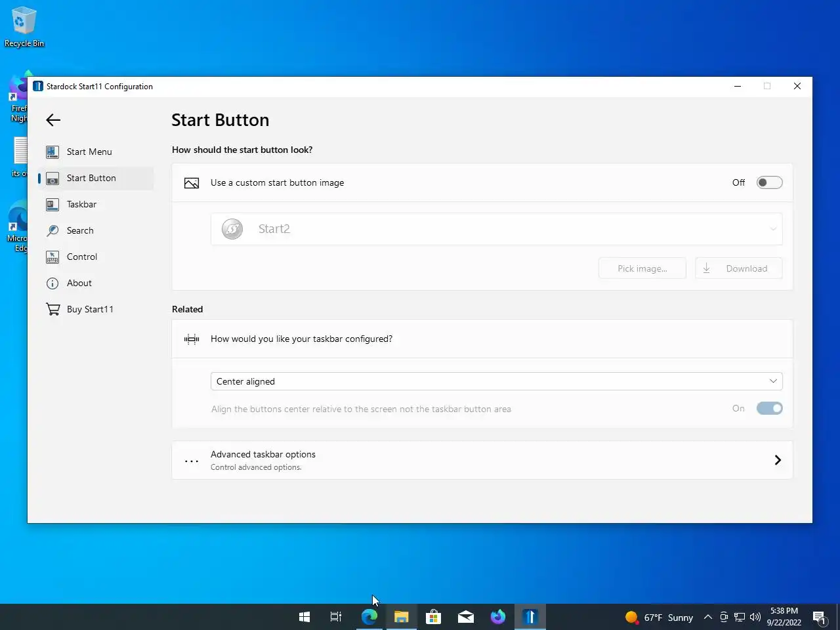This screenshot has height=630, width=840.
Task: Click the back arrow in Start11 configuration
Action: point(53,119)
